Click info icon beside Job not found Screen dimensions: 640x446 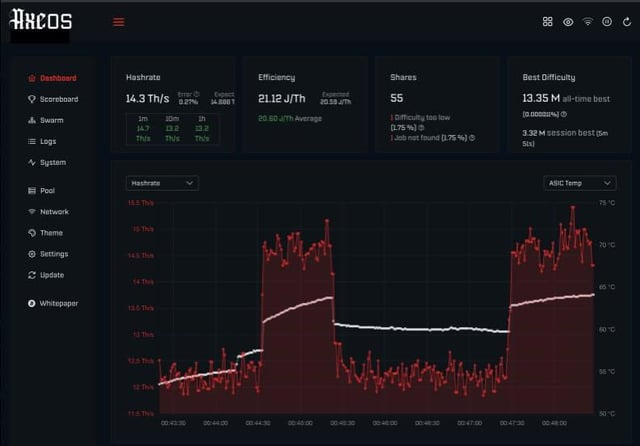[x=472, y=138]
